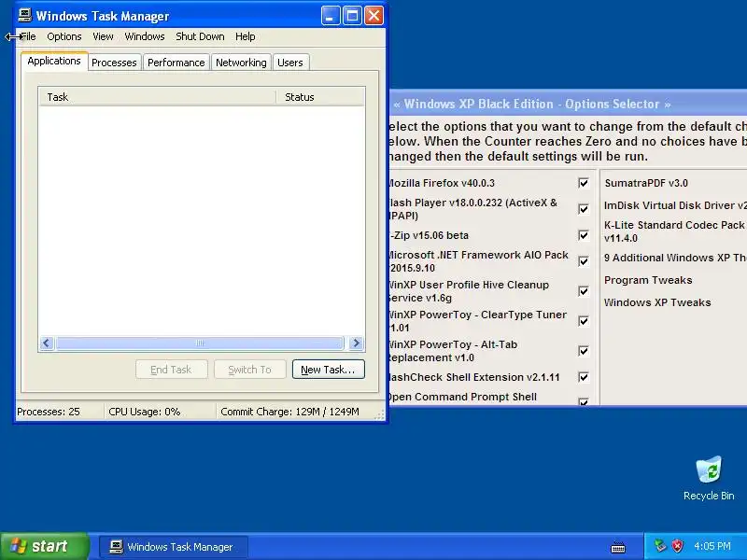
Task: Click the ImDisk Virtual Disk Driver label
Action: tap(675, 205)
